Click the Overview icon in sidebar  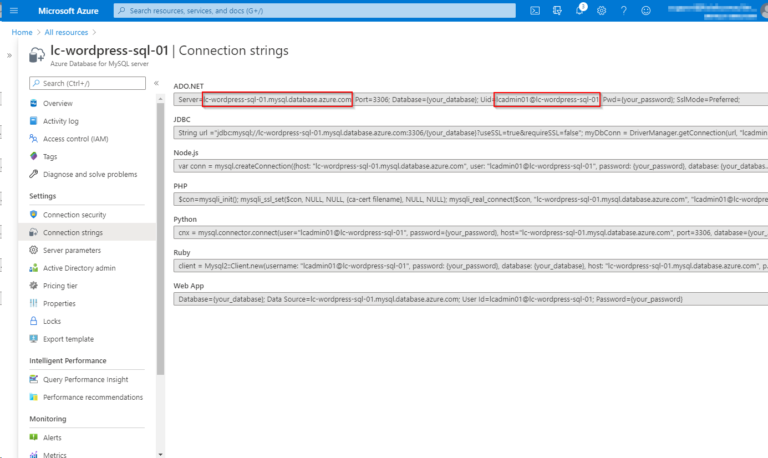point(33,103)
